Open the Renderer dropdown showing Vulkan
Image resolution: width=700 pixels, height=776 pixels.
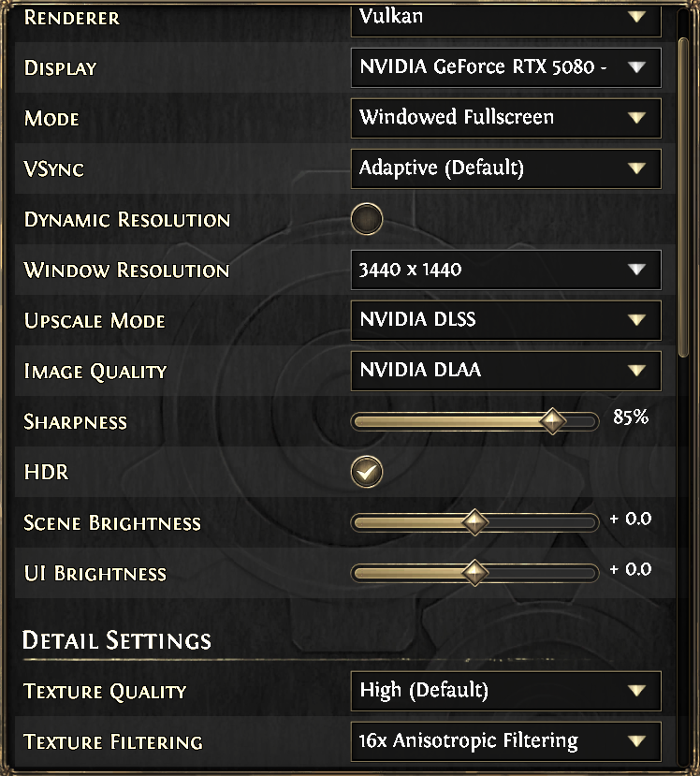tap(505, 17)
